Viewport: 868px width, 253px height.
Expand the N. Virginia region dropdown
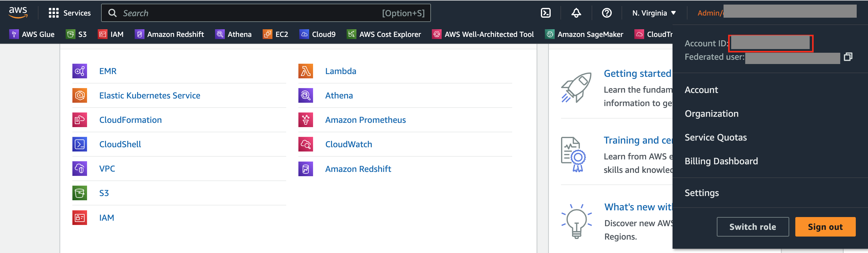point(654,13)
